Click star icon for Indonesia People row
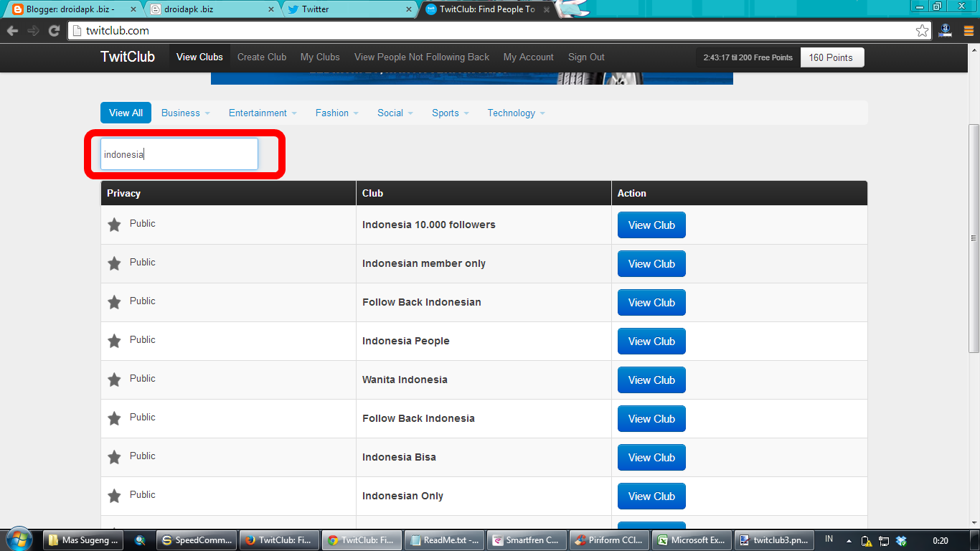 click(114, 341)
